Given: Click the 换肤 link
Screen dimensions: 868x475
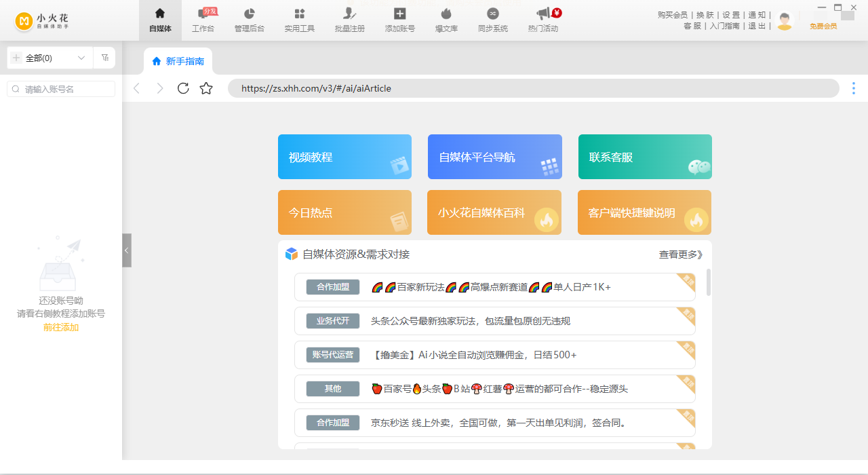Looking at the screenshot, I should [x=705, y=15].
